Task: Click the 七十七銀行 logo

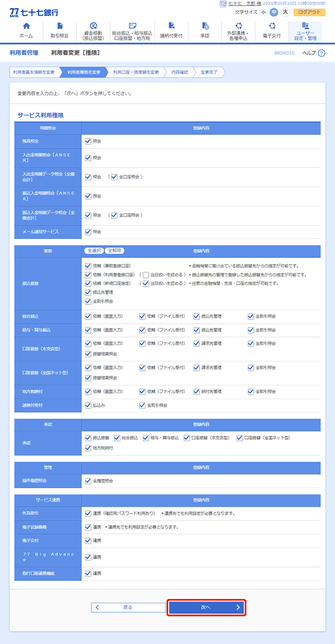Action: tap(33, 12)
